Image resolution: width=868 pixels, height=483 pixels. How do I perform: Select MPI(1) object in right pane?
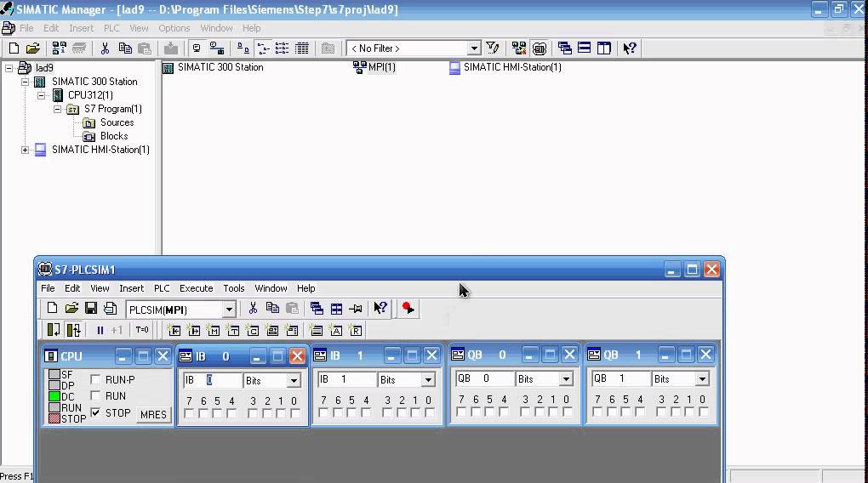click(381, 67)
